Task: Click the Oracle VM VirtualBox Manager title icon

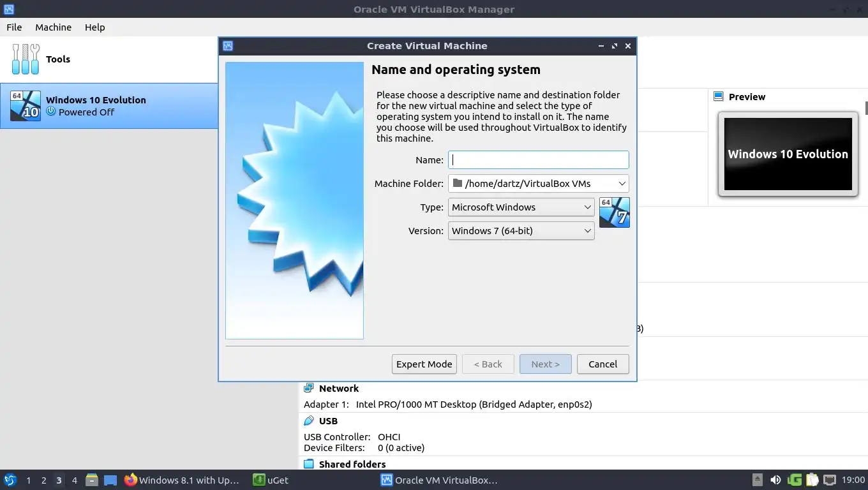Action: pyautogui.click(x=9, y=9)
